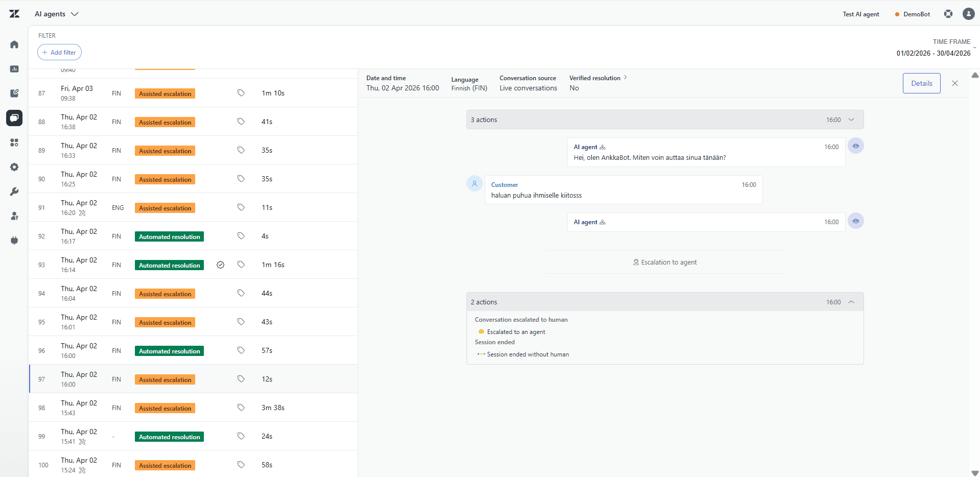Image resolution: width=980 pixels, height=477 pixels.
Task: Click the tag icon in row 90
Action: [241, 179]
